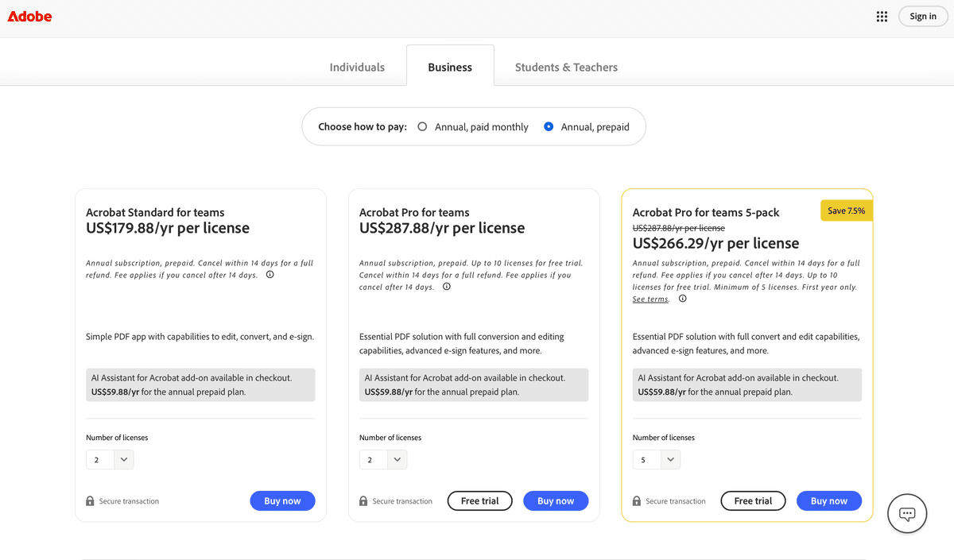Click 'Acrobat Pro for teams 5-pack' title

706,212
